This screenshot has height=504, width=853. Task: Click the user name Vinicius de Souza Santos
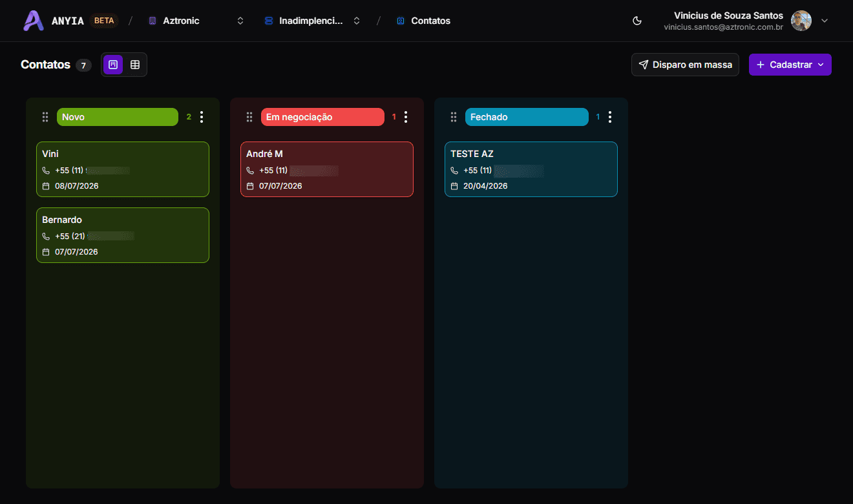point(728,16)
